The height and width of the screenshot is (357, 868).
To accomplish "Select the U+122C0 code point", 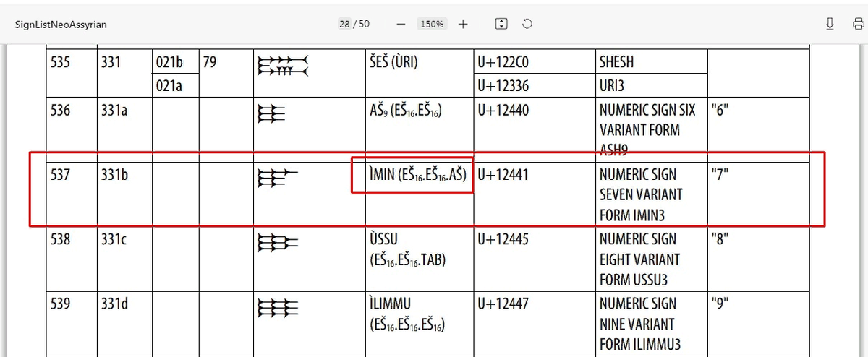I will pos(503,62).
